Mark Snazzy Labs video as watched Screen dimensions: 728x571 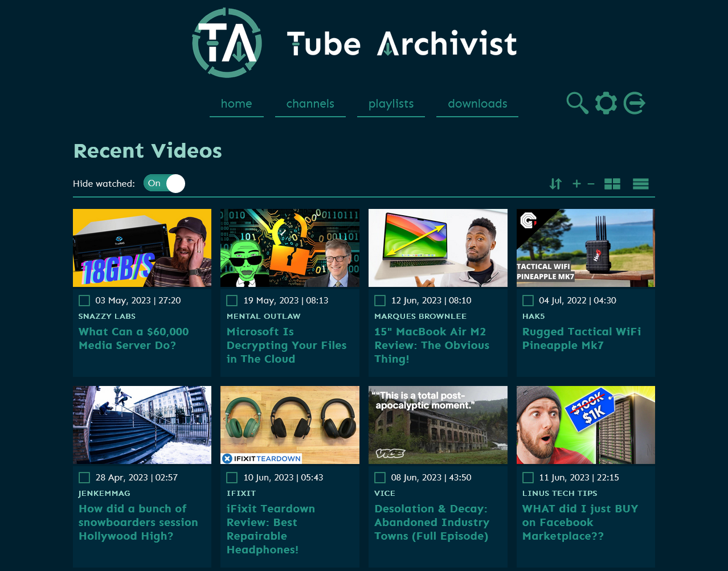click(x=84, y=301)
